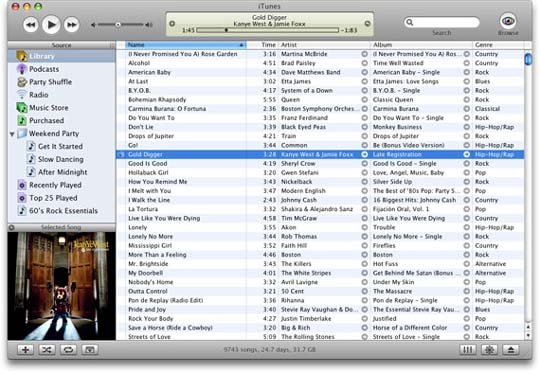Click the Late Registration album artwork
This screenshot has width=540, height=374.
[x=62, y=286]
